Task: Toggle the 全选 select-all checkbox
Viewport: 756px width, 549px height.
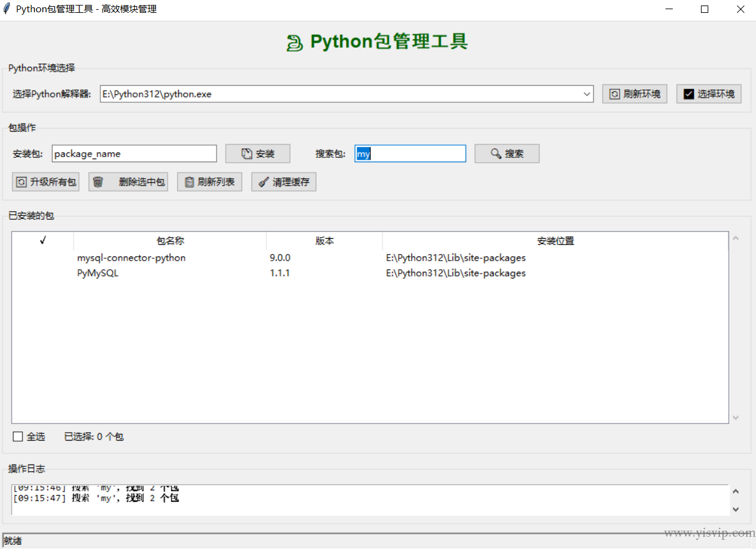Action: (x=17, y=436)
